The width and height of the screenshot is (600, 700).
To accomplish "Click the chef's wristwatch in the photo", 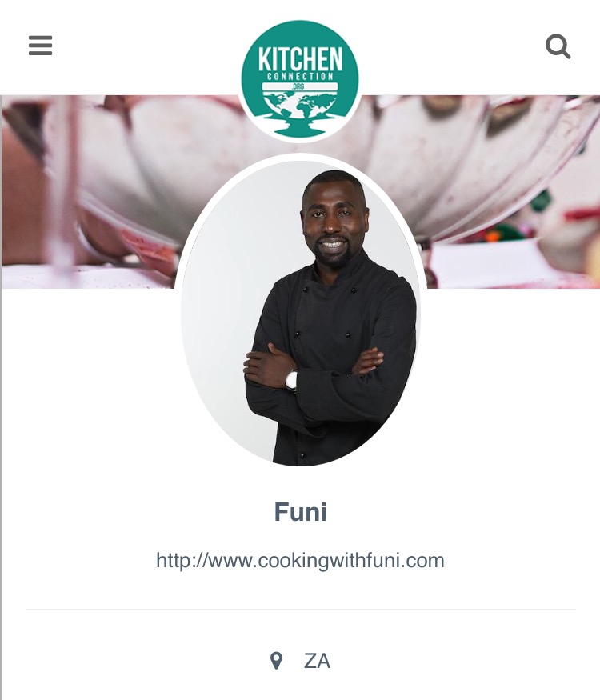I will (x=291, y=381).
